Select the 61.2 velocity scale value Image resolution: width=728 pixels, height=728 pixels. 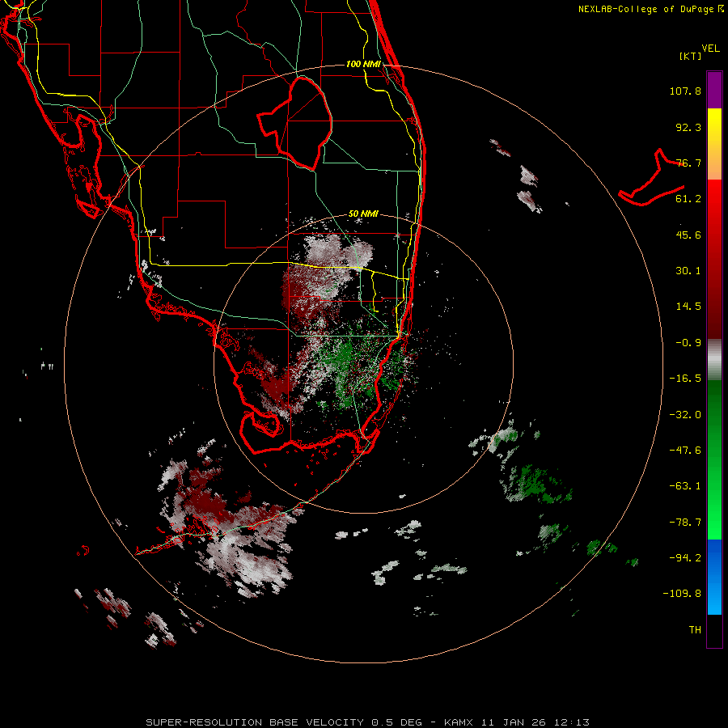(688, 199)
